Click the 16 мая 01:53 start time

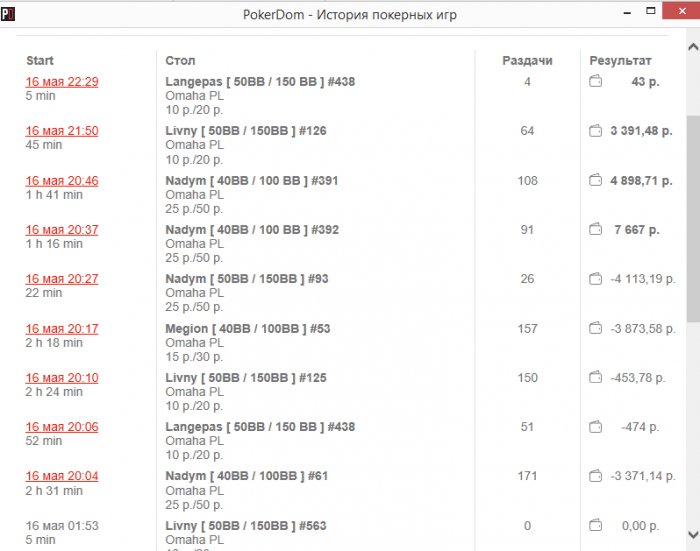click(x=62, y=526)
